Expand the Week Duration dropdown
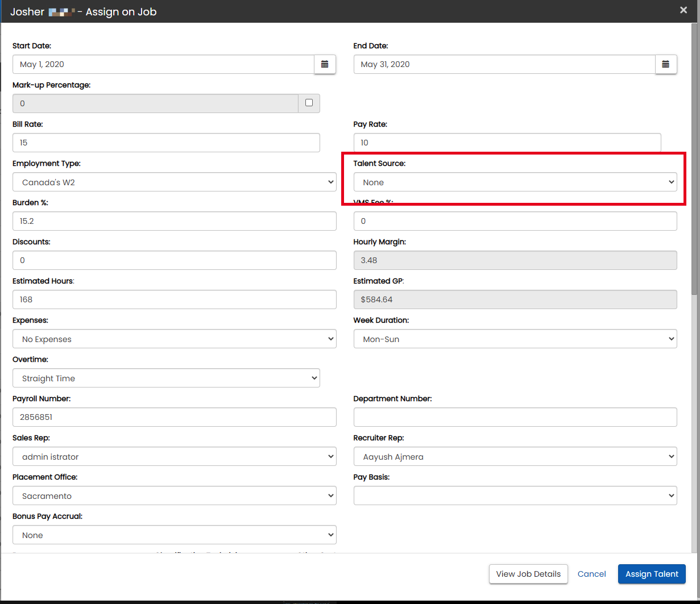The image size is (700, 604). pos(515,339)
